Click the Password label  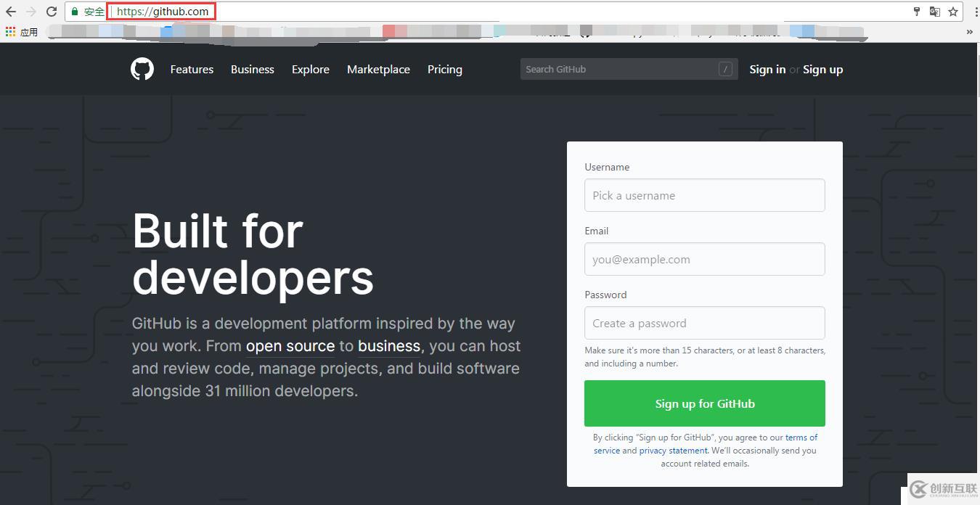point(605,295)
